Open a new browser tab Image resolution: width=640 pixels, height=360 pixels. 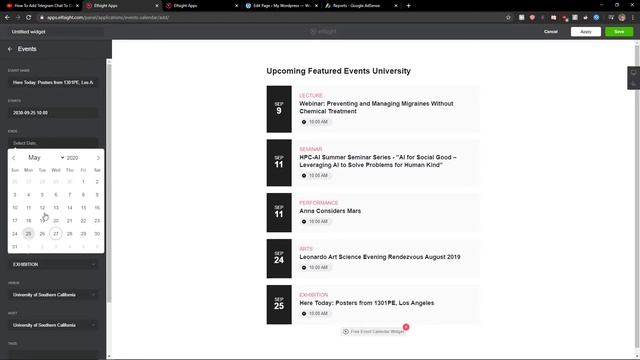[x=409, y=6]
